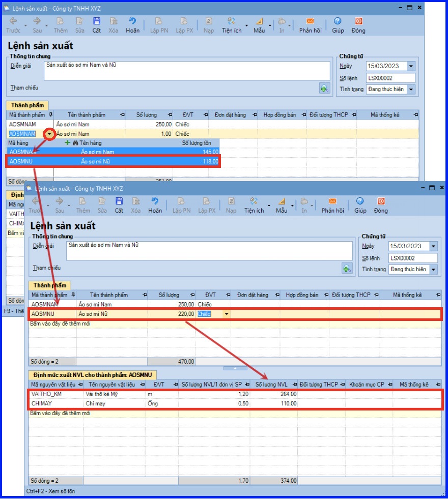Viewport: 448px width, 499px height.
Task: Open Mã thành phẩm dropdown arrow for AOSMNAM
Action: 49,134
